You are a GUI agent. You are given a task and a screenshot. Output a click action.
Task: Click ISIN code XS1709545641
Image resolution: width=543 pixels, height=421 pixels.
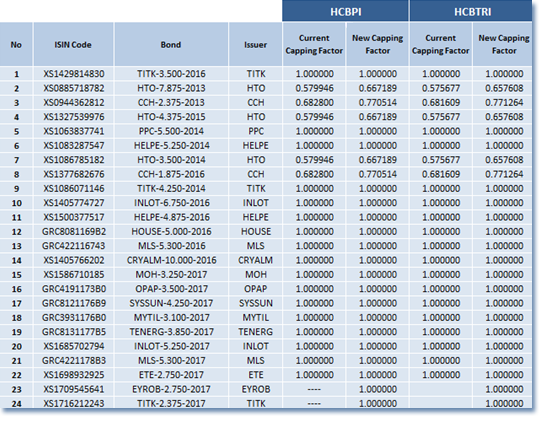coord(74,389)
